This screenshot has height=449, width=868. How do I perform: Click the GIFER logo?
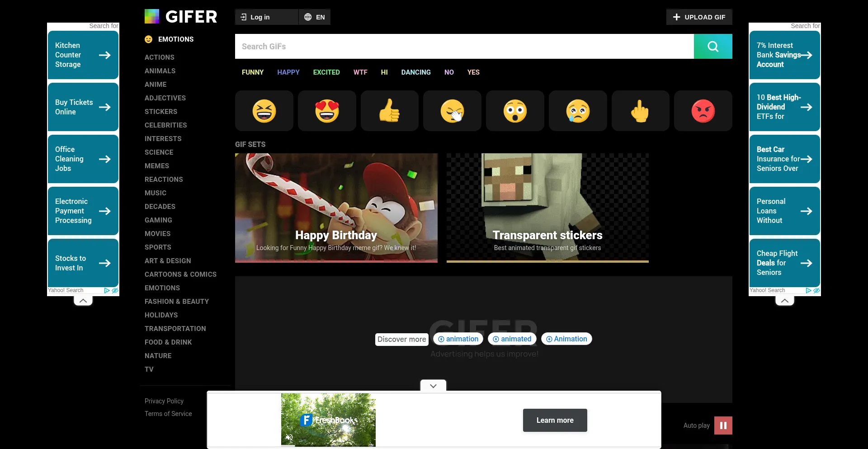180,16
